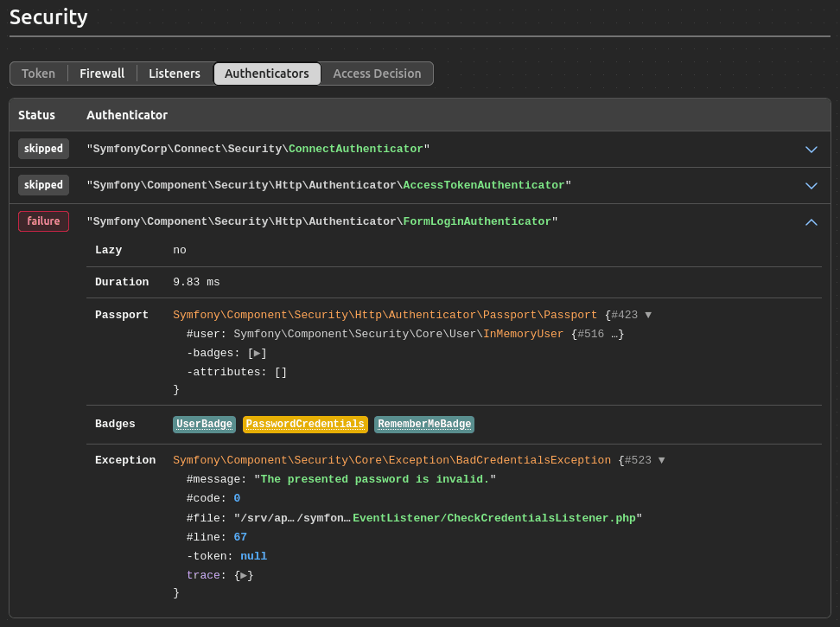Viewport: 840px width, 627px height.
Task: Click the PasswordCredentials badge
Action: pos(305,424)
